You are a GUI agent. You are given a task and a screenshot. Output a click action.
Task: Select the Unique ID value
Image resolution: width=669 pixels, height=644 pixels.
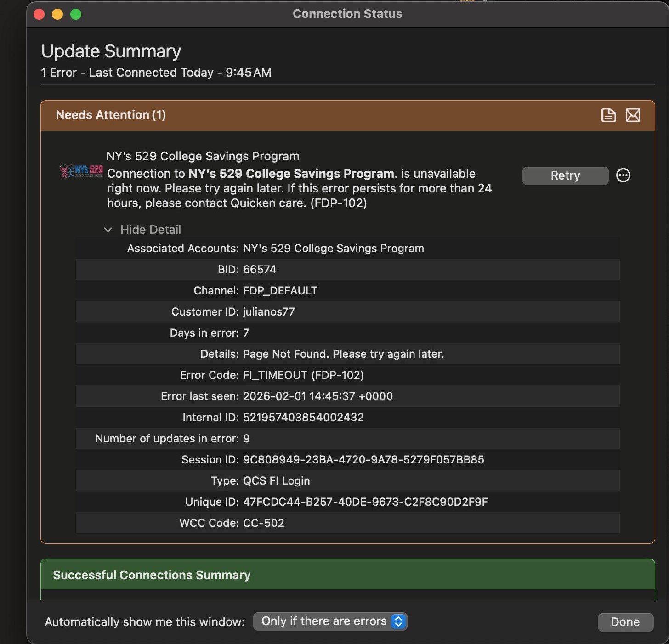(x=365, y=502)
